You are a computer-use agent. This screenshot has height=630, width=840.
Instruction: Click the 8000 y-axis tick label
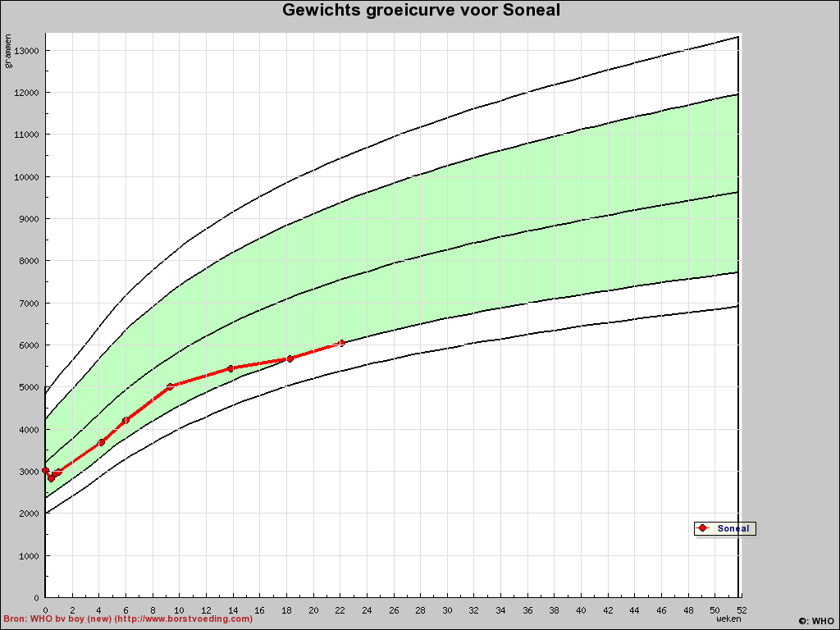[29, 261]
